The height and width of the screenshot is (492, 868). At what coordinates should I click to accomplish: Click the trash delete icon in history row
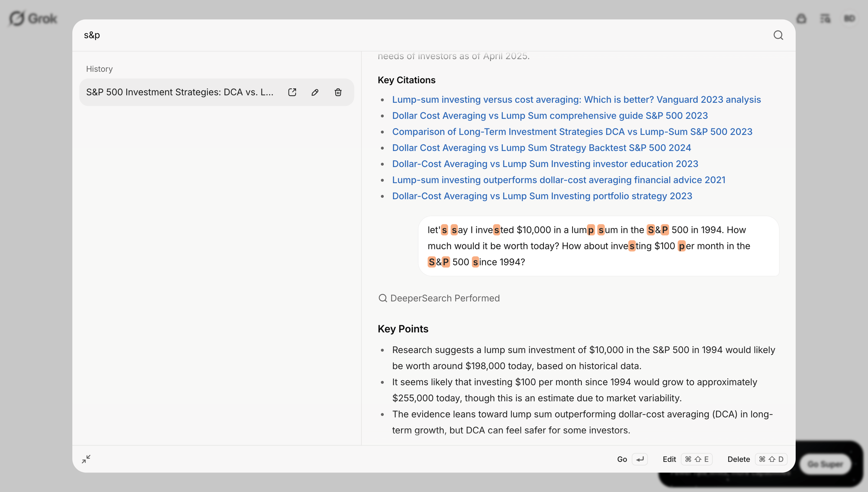338,92
